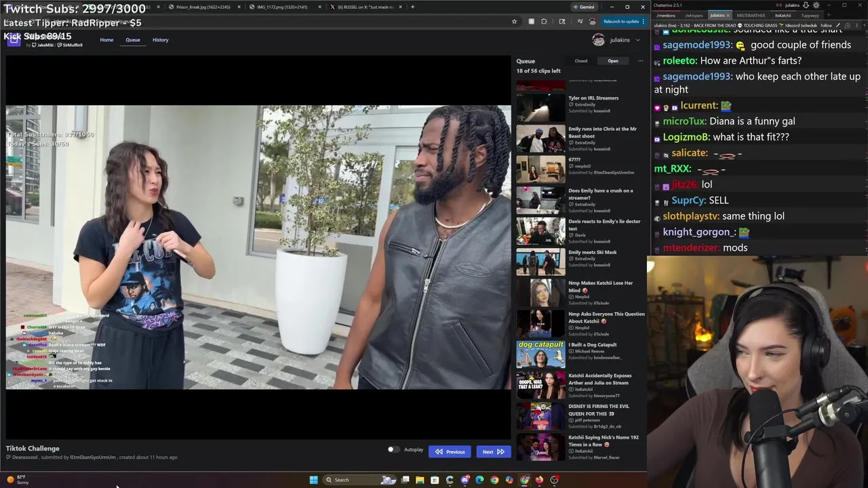Screen dimensions: 868x488
Task: Open OBS Studio from taskbar
Action: pos(554,480)
